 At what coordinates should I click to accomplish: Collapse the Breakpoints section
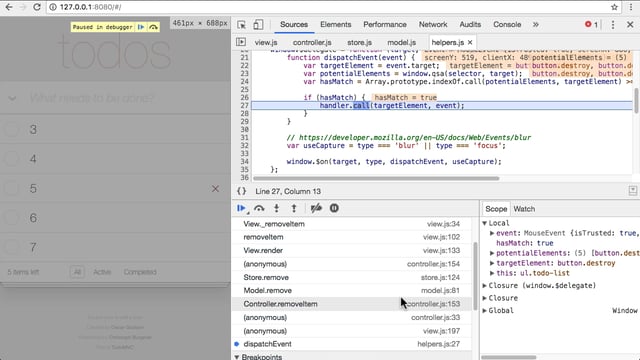click(x=237, y=357)
